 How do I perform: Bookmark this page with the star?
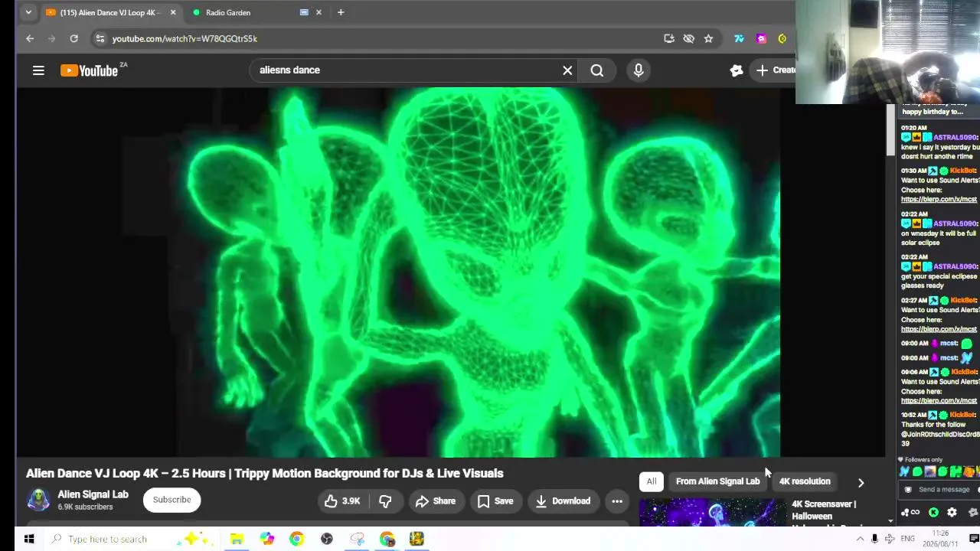pyautogui.click(x=708, y=38)
